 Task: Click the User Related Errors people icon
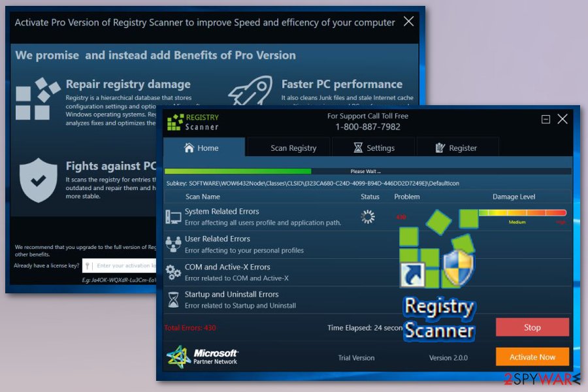click(x=173, y=244)
